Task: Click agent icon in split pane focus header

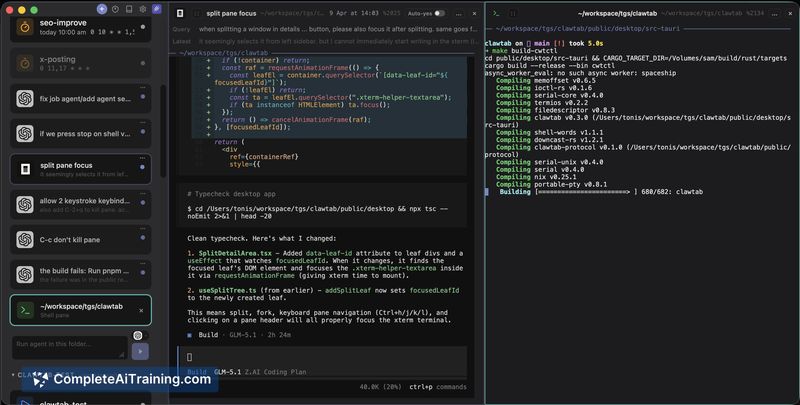Action: pyautogui.click(x=180, y=14)
